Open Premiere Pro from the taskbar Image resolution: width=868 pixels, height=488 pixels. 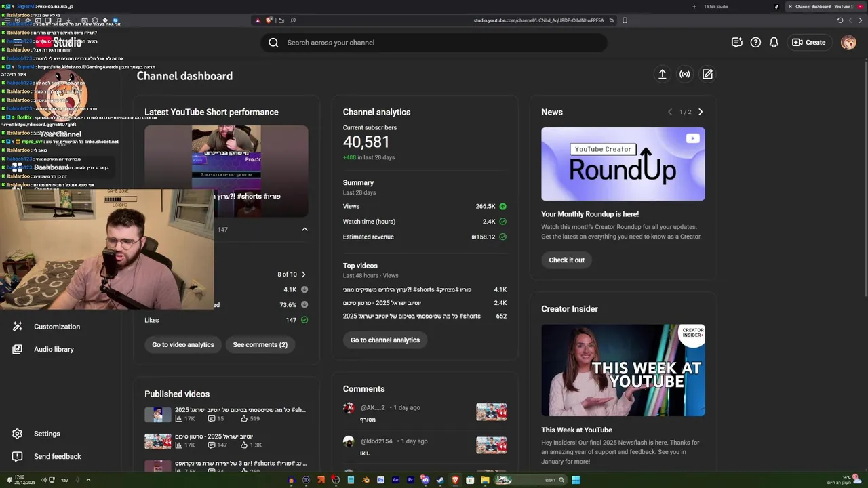coord(410,480)
